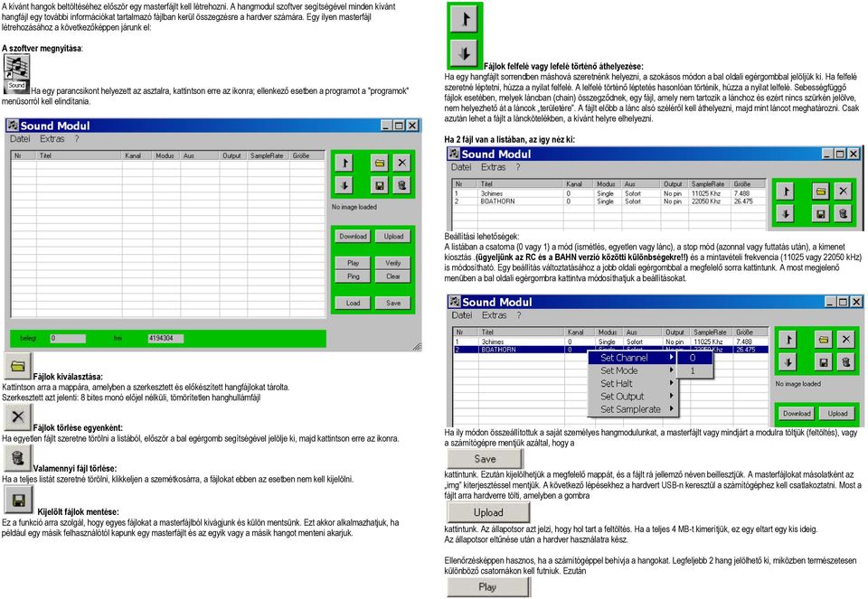Expand the Set Halt submenu
Screen dimensions: 868x599
[x=633, y=383]
